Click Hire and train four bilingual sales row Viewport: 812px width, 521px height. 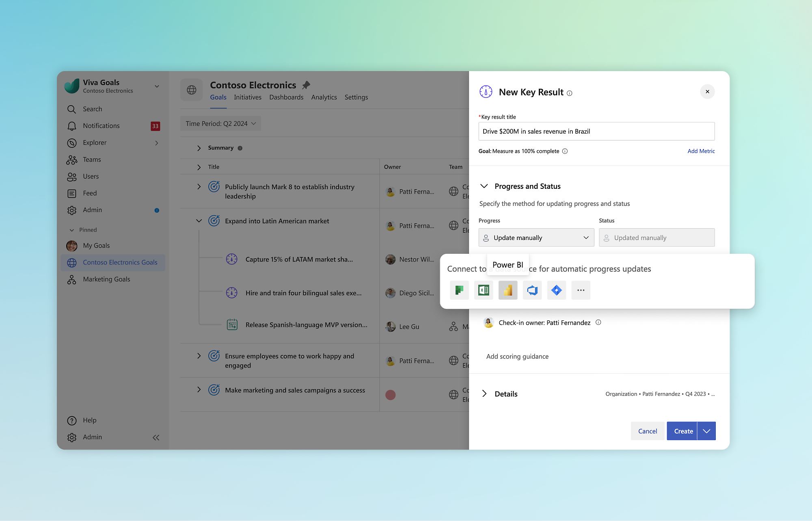tap(303, 293)
